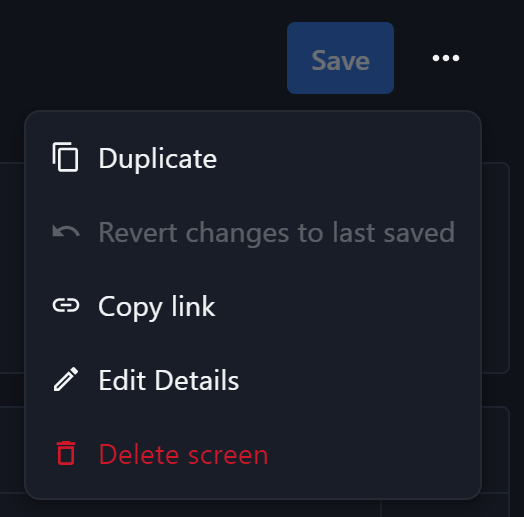
Task: Choose Duplicate from the menu
Action: click(253, 158)
